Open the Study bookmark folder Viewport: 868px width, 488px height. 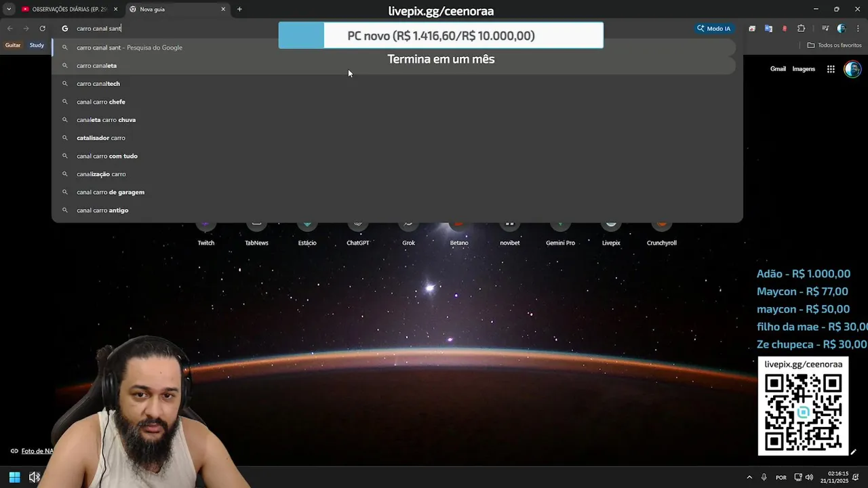point(37,45)
